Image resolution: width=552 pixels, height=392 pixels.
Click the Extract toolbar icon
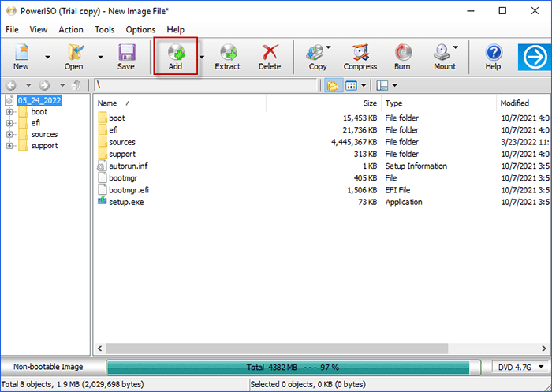228,53
